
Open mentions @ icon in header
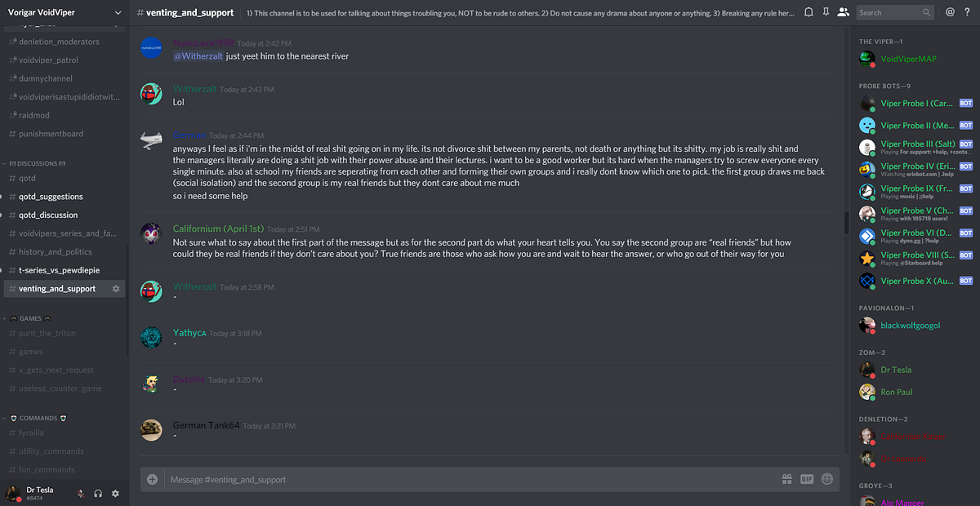pyautogui.click(x=950, y=12)
